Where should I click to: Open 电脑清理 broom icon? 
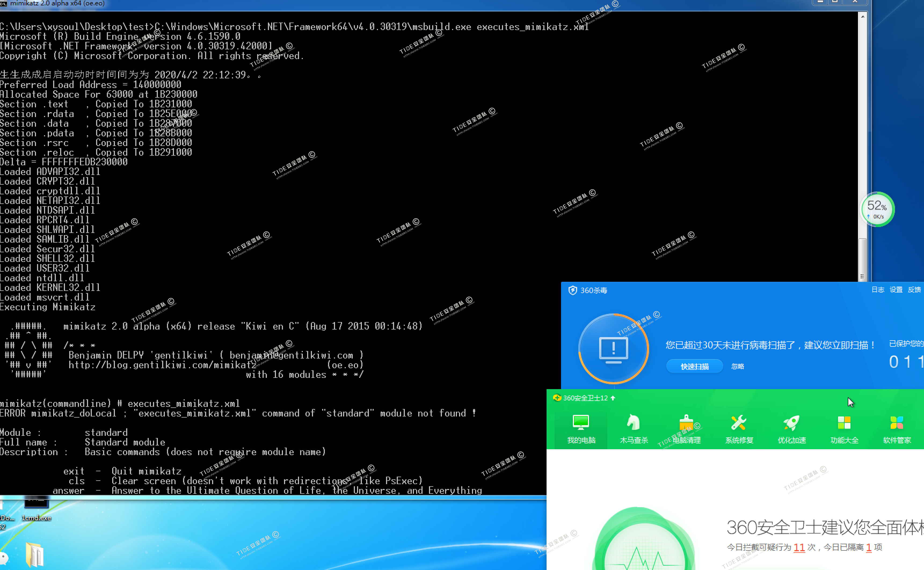tap(686, 423)
